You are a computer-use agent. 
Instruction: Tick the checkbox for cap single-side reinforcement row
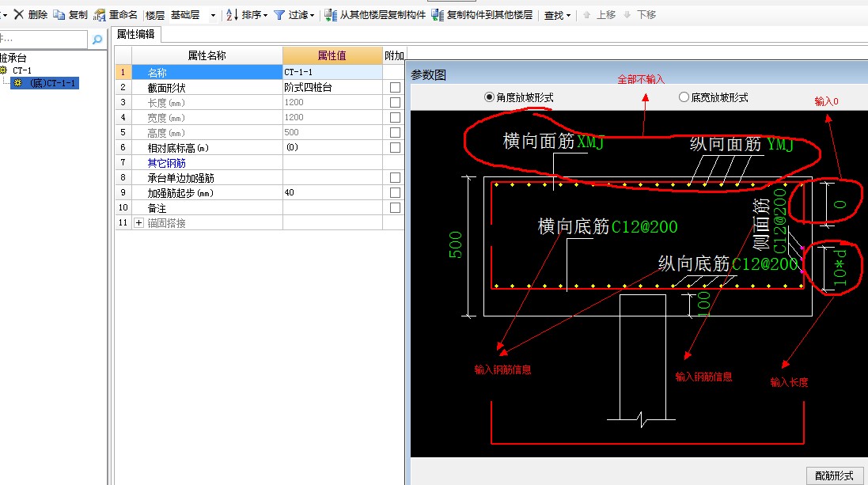(395, 178)
